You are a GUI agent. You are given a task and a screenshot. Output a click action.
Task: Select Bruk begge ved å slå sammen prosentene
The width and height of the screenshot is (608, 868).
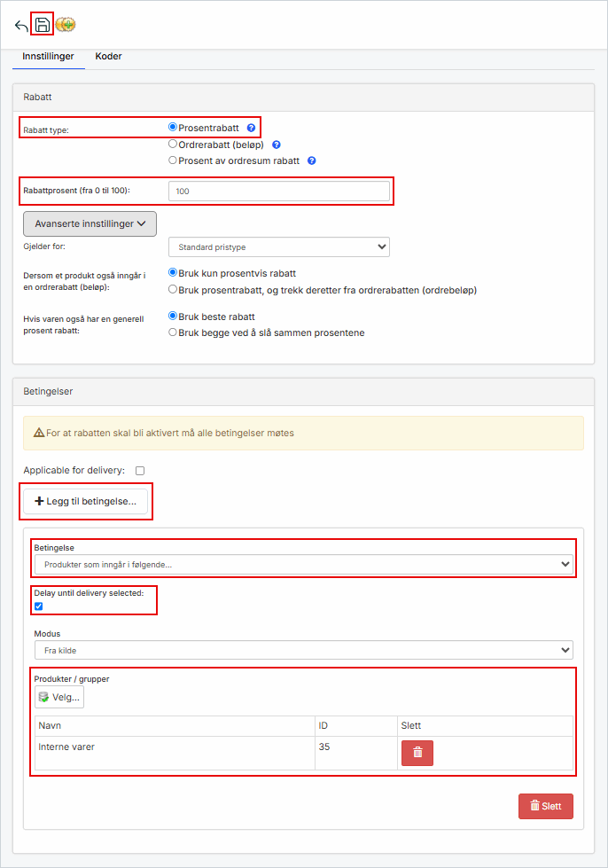coord(173,332)
